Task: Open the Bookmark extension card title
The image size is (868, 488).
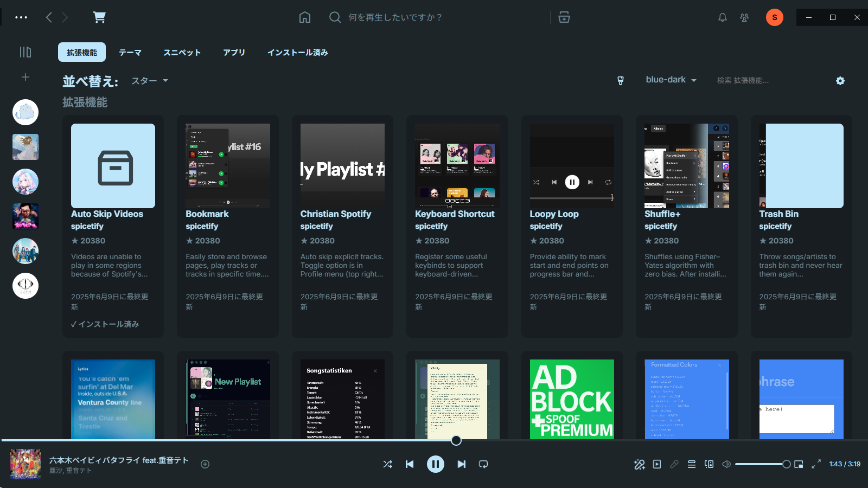Action: pos(207,214)
